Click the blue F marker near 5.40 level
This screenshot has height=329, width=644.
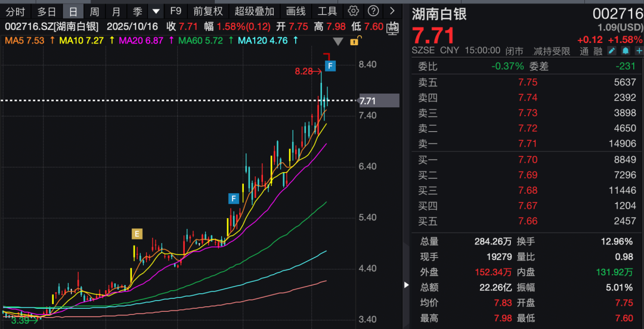(x=234, y=198)
